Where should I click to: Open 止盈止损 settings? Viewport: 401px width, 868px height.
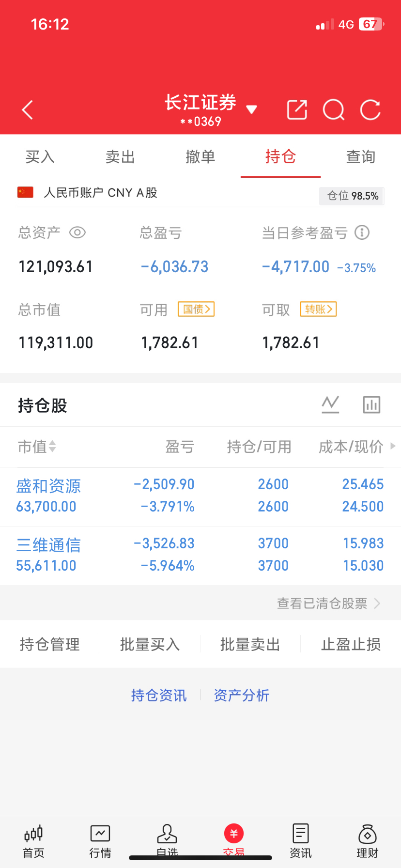351,644
